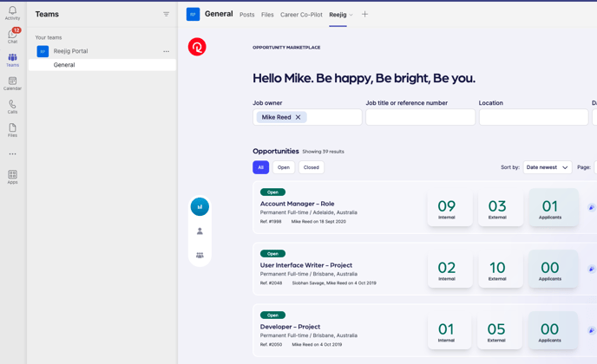
Task: Select the All opportunities filter
Action: [260, 167]
